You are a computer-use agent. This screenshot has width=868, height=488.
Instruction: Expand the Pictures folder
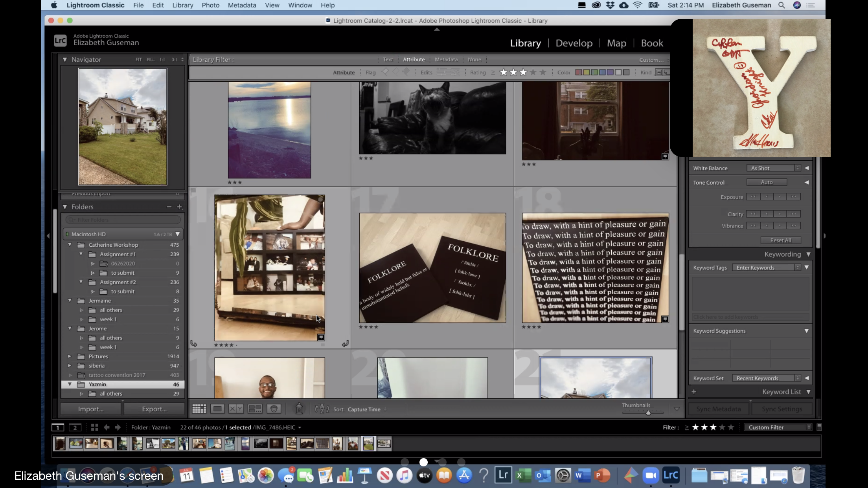[70, 356]
